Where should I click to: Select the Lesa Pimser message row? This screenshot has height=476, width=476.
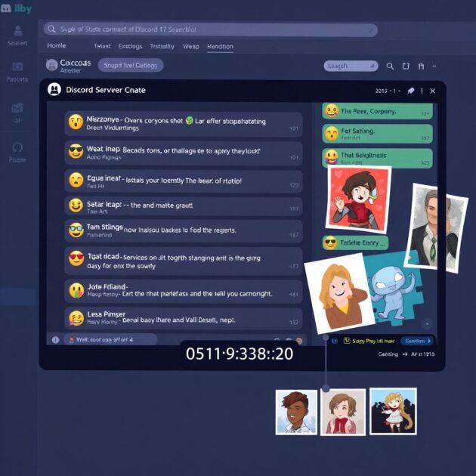pyautogui.click(x=184, y=318)
